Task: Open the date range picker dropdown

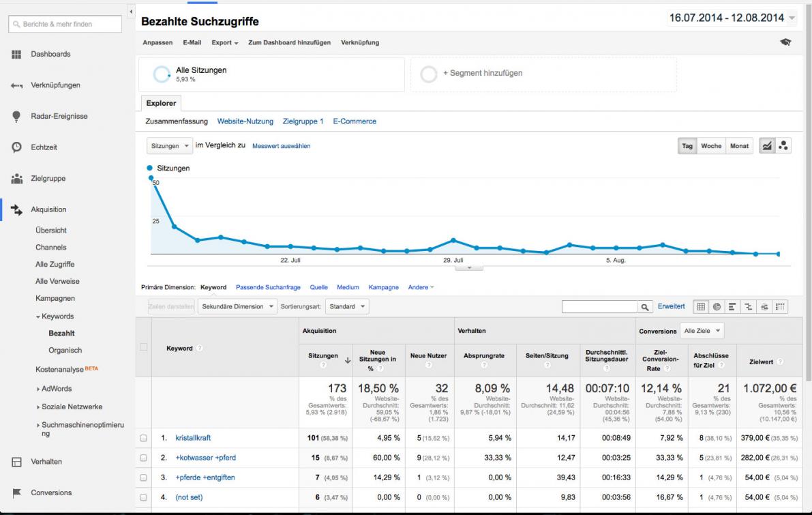Action: 792,18
